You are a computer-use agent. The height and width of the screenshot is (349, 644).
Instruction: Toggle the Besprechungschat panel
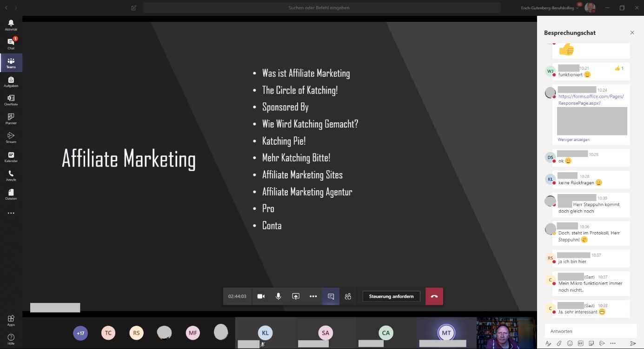click(331, 296)
